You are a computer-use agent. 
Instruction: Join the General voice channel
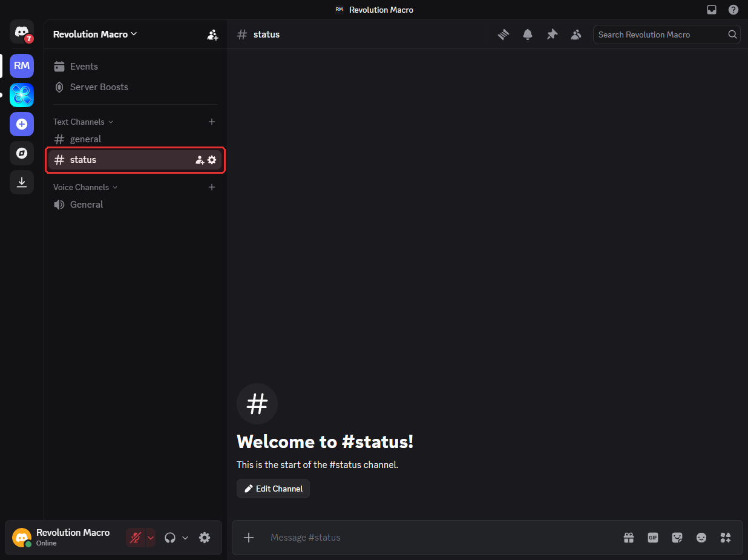(134, 205)
